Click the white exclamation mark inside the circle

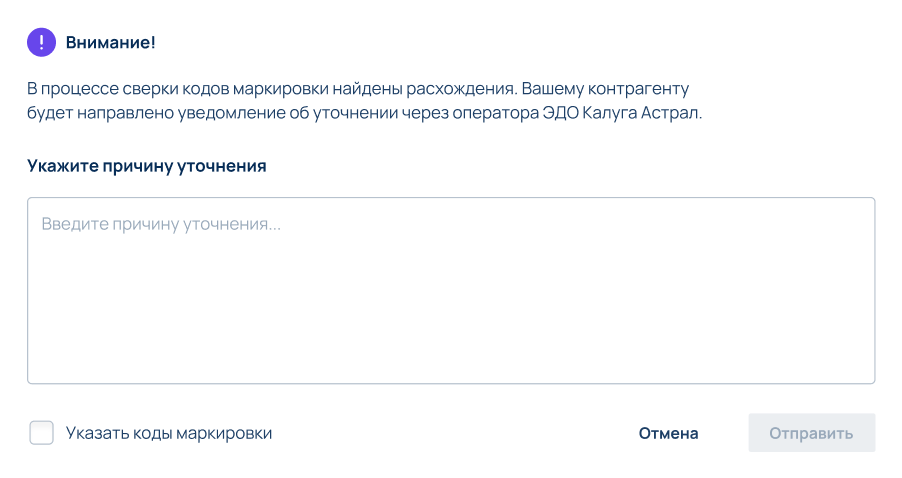pos(41,42)
